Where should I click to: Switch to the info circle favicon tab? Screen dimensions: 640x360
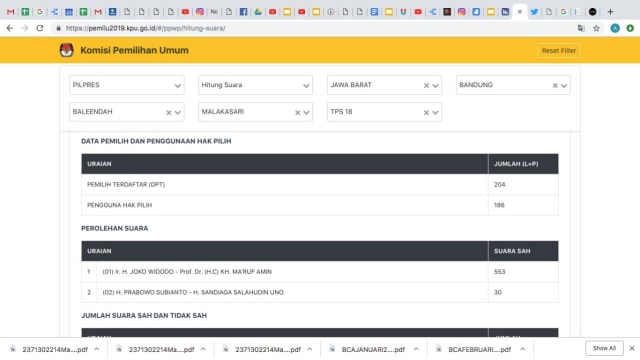tap(331, 12)
